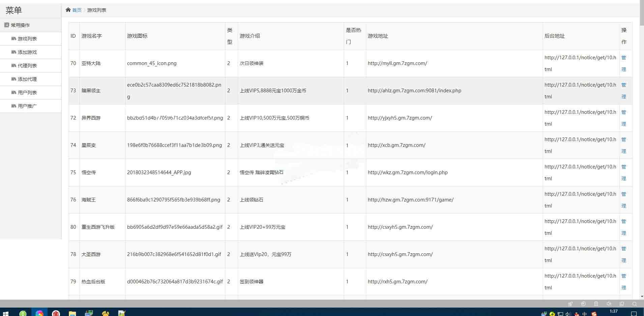Click the trash can icon in browser status bar
Image resolution: width=644 pixels, height=316 pixels.
coord(596,304)
